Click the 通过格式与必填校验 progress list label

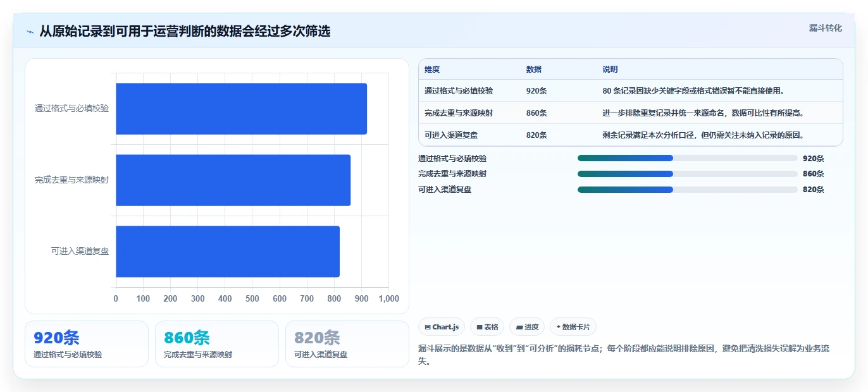click(x=452, y=159)
